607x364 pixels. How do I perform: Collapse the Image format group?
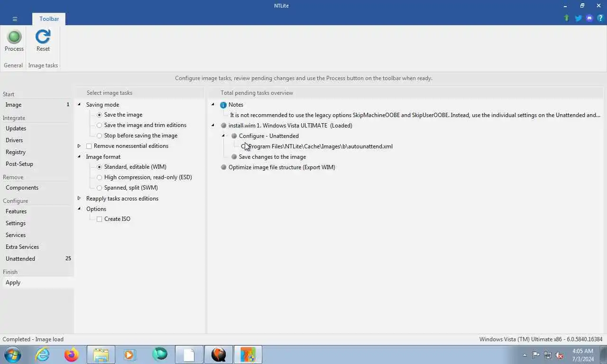click(79, 156)
